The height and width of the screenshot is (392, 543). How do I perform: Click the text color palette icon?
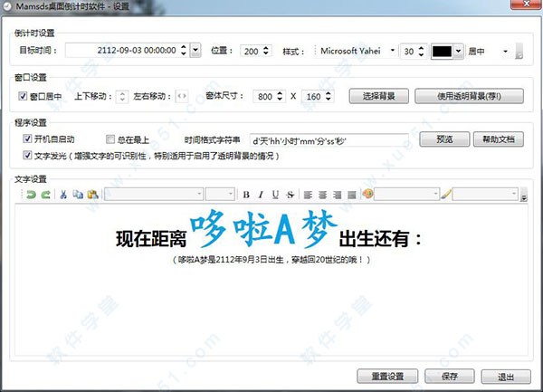(367, 194)
